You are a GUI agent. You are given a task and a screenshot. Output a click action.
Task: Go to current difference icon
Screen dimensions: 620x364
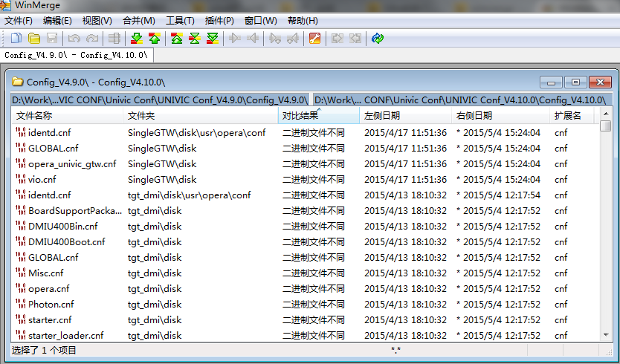pos(195,38)
